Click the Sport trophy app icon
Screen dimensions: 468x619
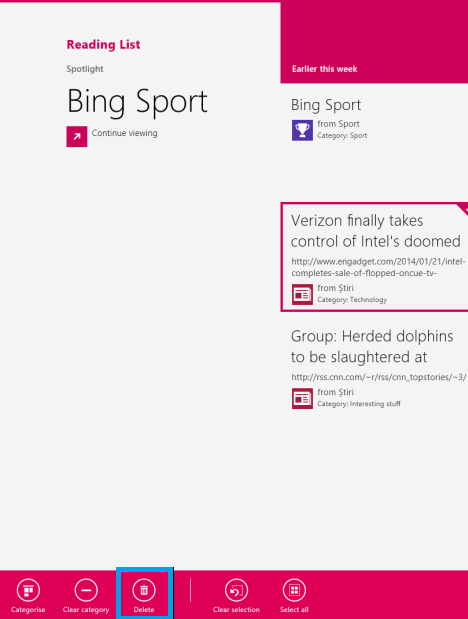pos(302,130)
